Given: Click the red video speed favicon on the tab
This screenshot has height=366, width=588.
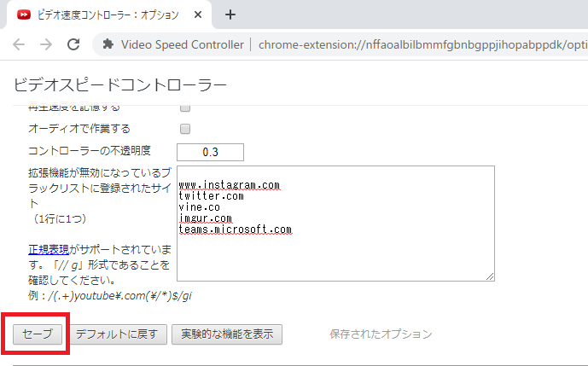Looking at the screenshot, I should (24, 15).
